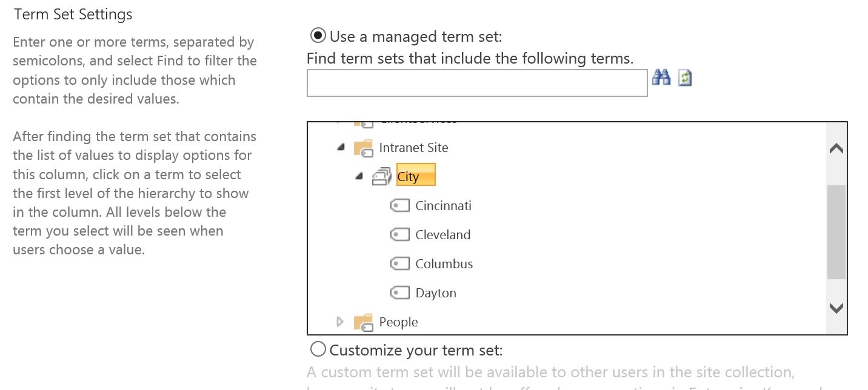The width and height of the screenshot is (868, 390).
Task: Expand the People group
Action: (340, 322)
